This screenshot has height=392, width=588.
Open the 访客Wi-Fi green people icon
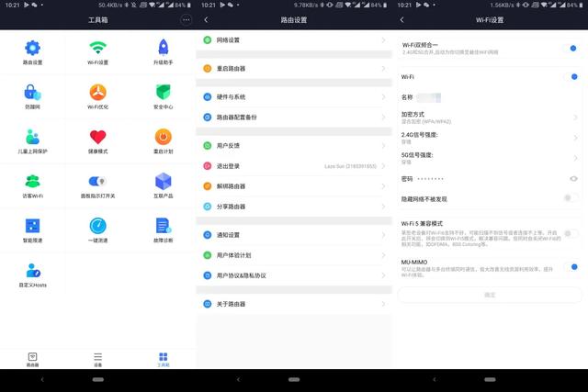(x=33, y=182)
